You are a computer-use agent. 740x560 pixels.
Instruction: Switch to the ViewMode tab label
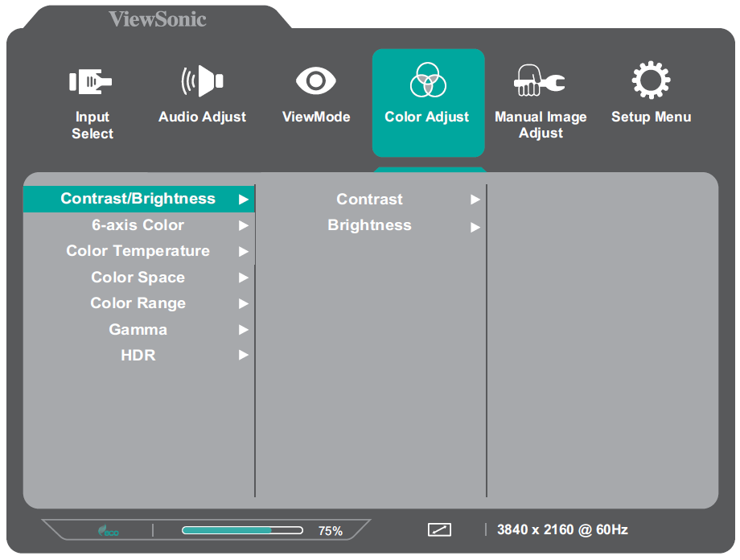point(316,117)
